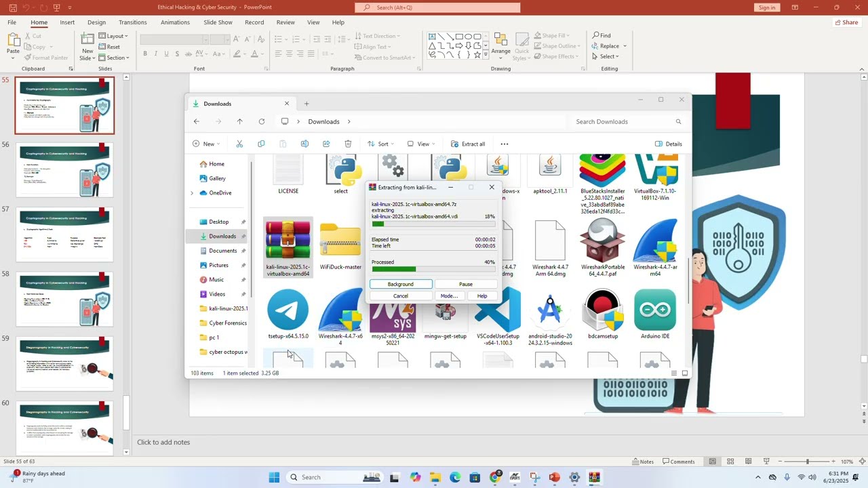Switch to the Slide Show tab

[218, 22]
